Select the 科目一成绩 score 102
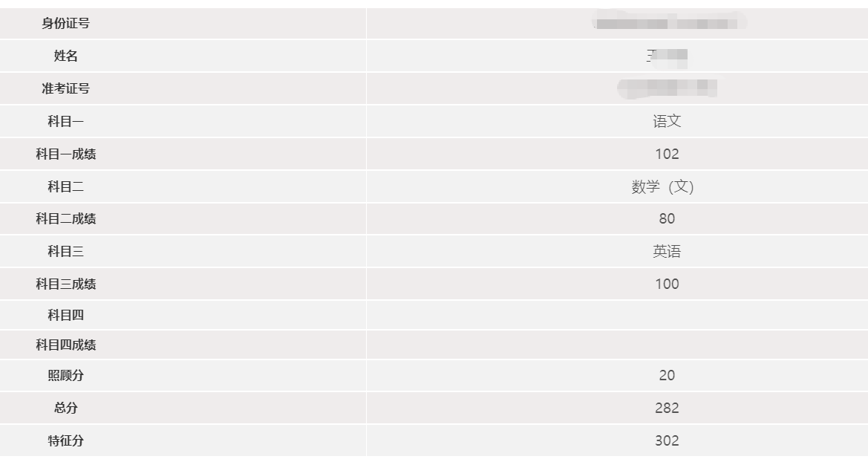868x459 pixels. tap(667, 154)
